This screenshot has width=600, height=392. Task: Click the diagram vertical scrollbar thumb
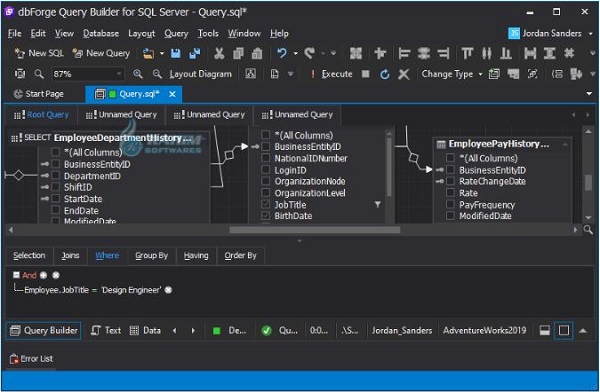589,182
